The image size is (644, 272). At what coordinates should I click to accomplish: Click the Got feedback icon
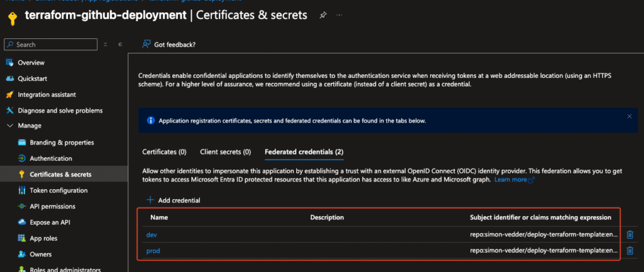pyautogui.click(x=146, y=45)
